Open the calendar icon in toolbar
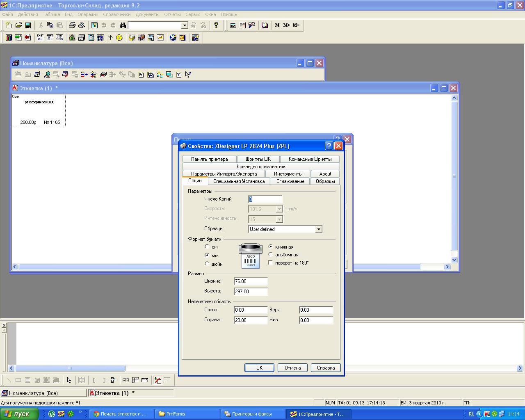This screenshot has width=525, height=420. (x=242, y=25)
